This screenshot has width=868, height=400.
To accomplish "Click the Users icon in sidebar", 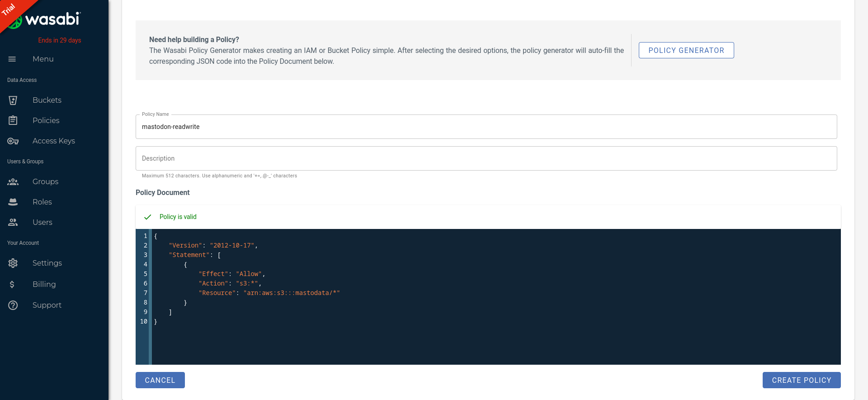I will point(13,222).
